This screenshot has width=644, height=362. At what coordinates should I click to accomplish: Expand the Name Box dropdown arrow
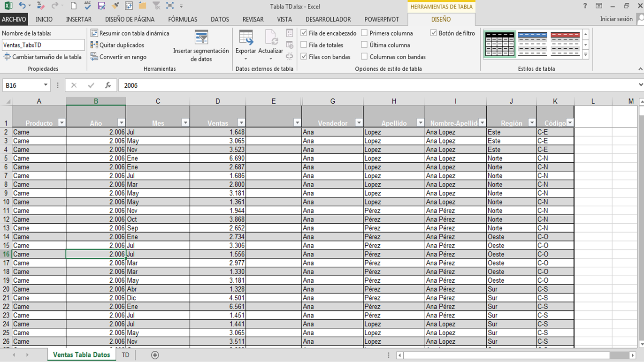coord(46,85)
